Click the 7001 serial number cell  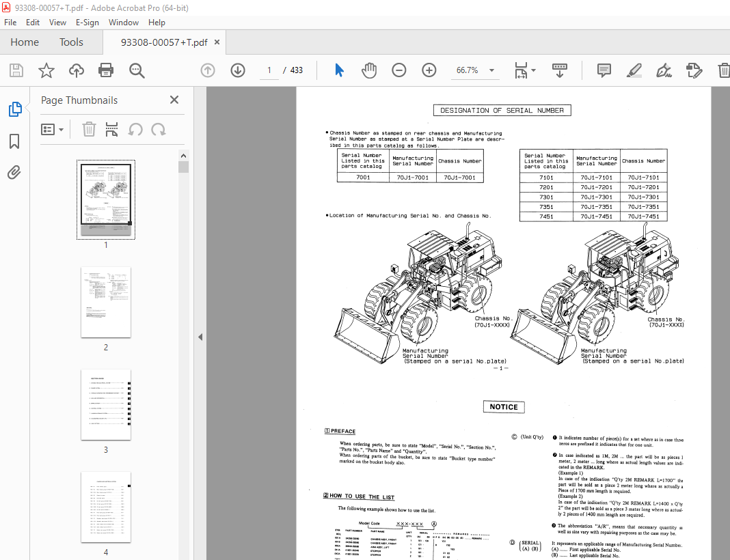pos(363,177)
